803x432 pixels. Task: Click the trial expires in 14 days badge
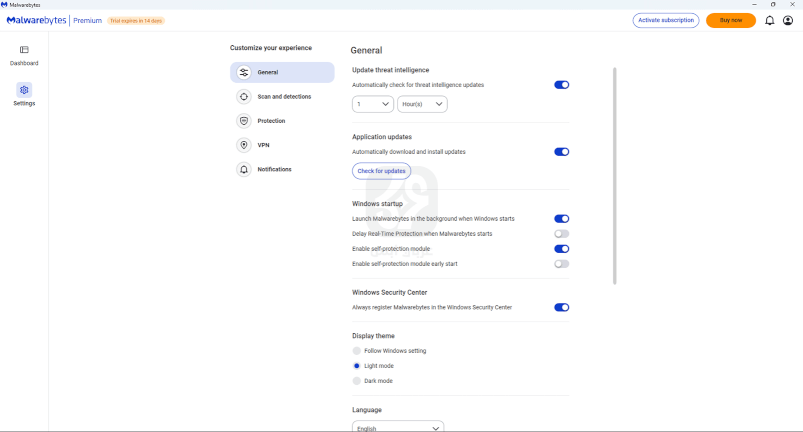(x=136, y=21)
